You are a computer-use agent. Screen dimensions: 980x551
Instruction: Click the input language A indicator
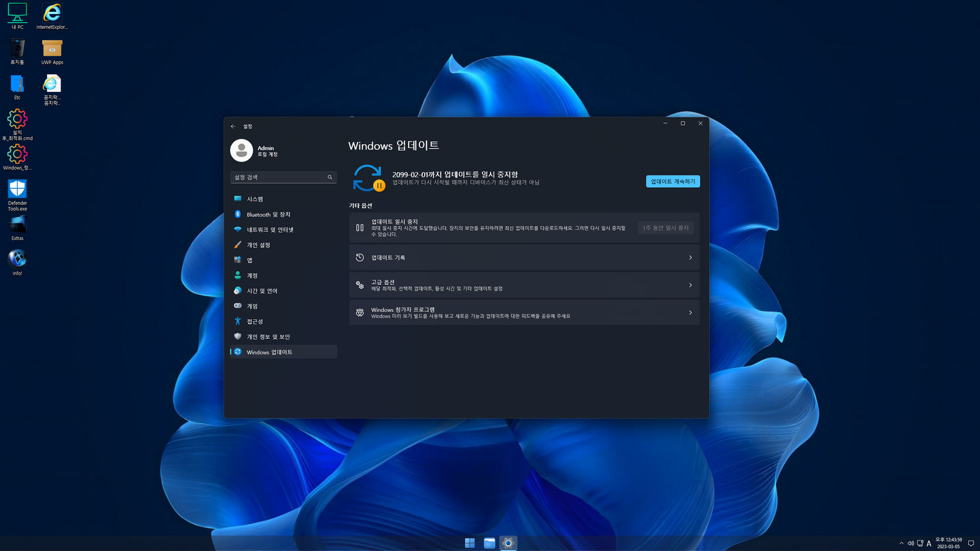pos(929,543)
